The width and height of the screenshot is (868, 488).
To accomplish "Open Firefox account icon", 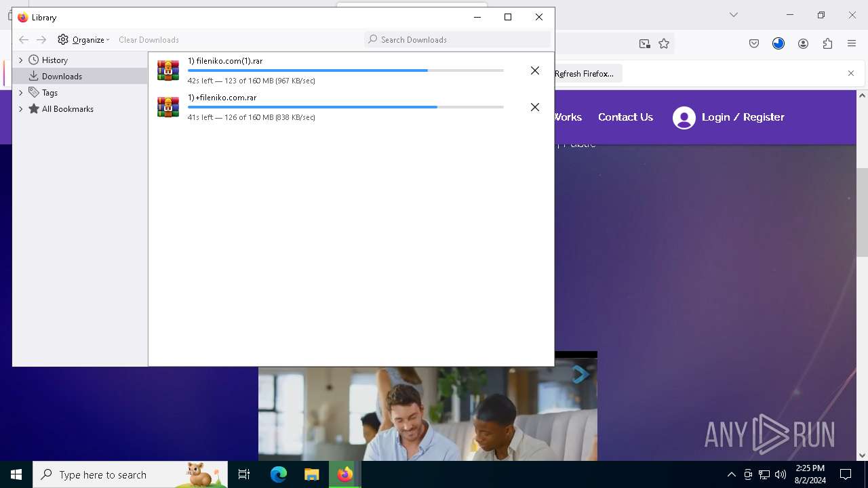I will tap(803, 43).
